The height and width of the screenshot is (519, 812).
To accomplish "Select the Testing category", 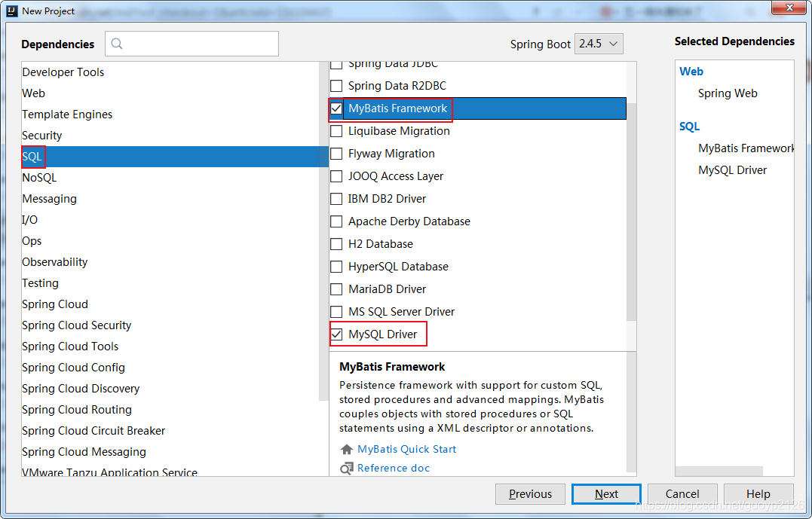I will point(170,283).
